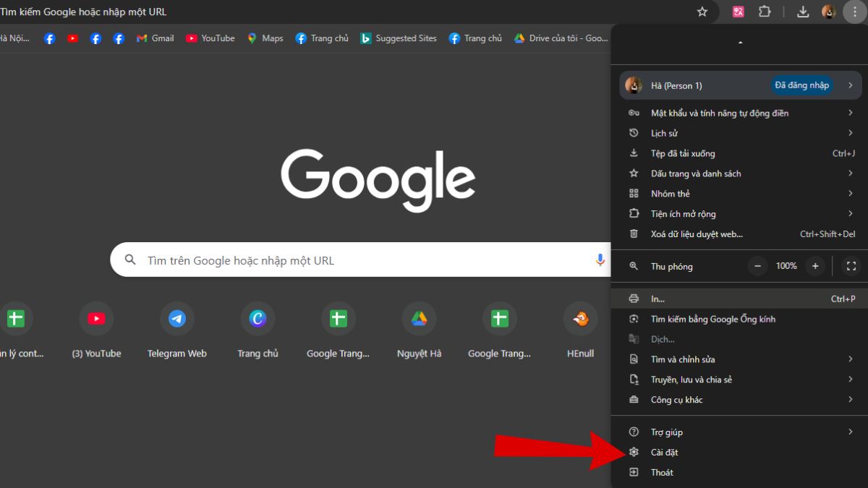Click the star icon beside Dấu trang
The width and height of the screenshot is (868, 488).
634,174
